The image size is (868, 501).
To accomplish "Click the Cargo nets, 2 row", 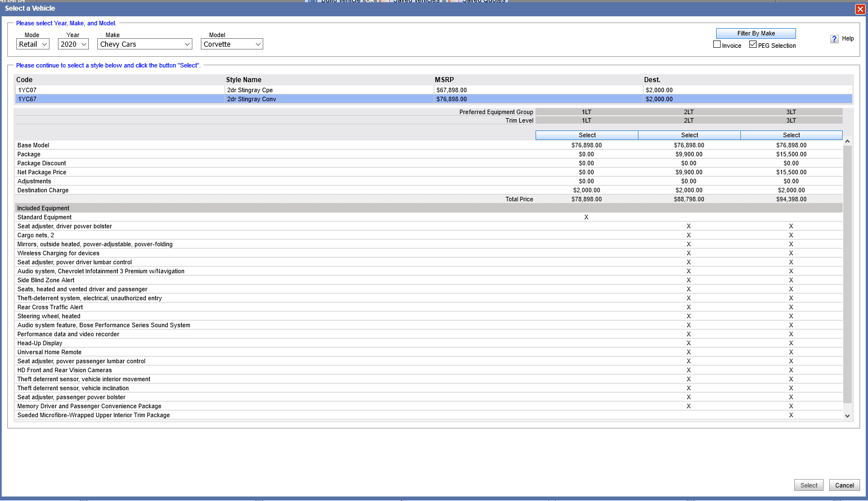I will [429, 235].
